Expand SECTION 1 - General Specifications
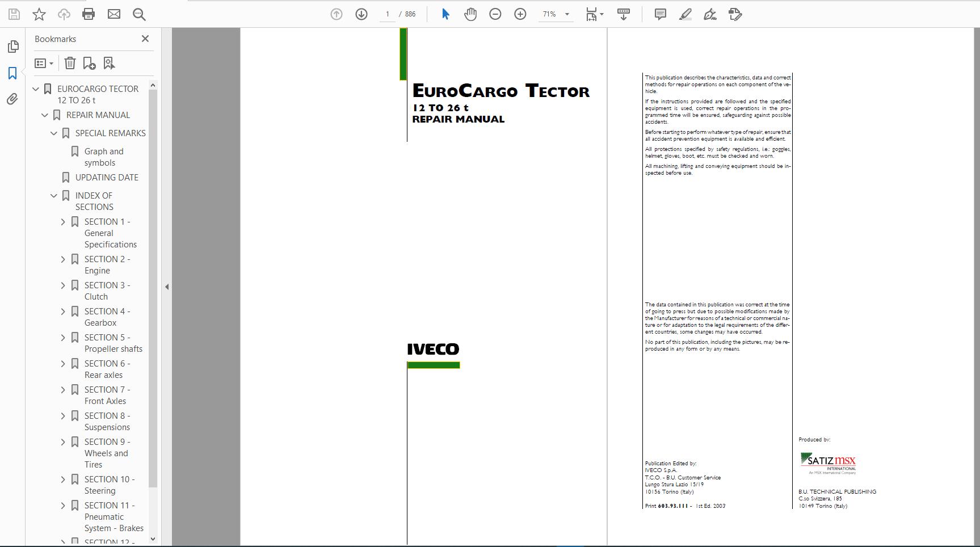This screenshot has height=547, width=980. pyautogui.click(x=63, y=222)
